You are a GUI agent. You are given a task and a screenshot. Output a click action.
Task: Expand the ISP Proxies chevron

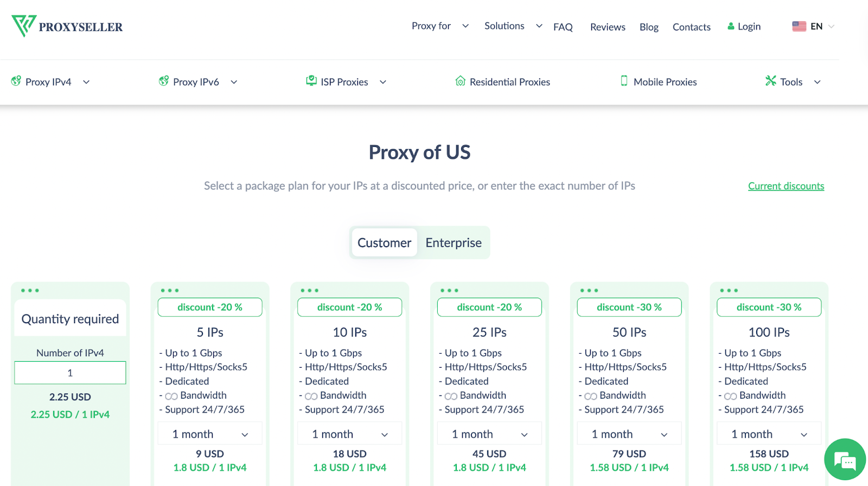click(383, 82)
